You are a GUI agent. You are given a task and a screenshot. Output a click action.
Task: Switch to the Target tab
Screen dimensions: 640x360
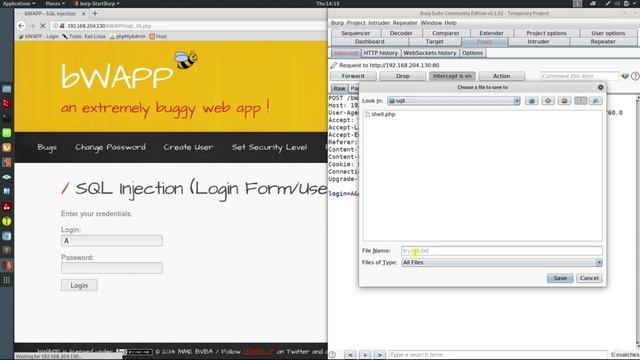tap(434, 42)
